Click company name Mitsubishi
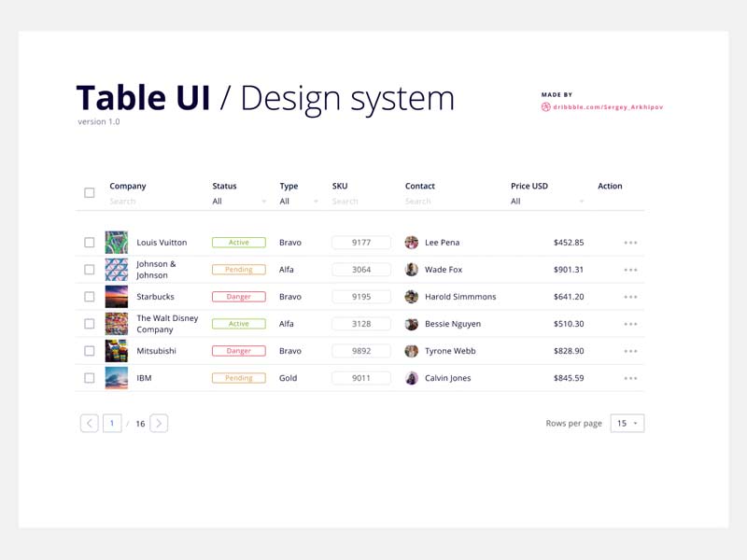Viewport: 747px width, 560px height. (x=156, y=351)
